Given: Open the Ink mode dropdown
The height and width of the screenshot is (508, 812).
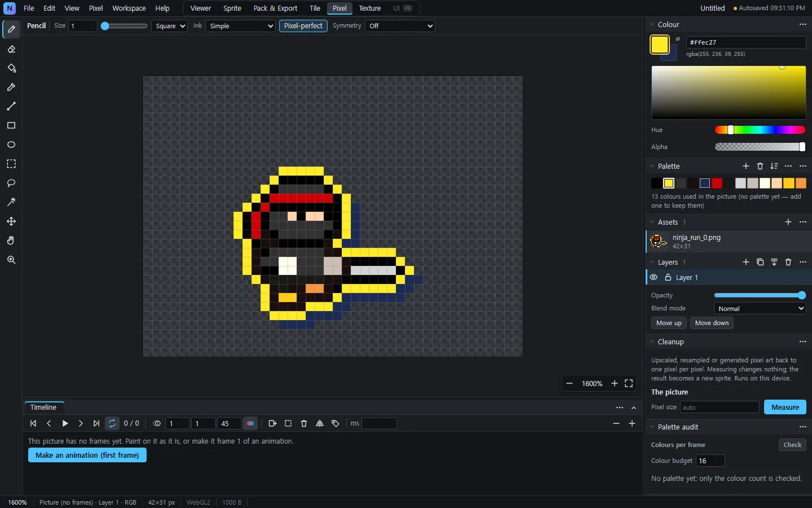Looking at the screenshot, I should coord(240,26).
